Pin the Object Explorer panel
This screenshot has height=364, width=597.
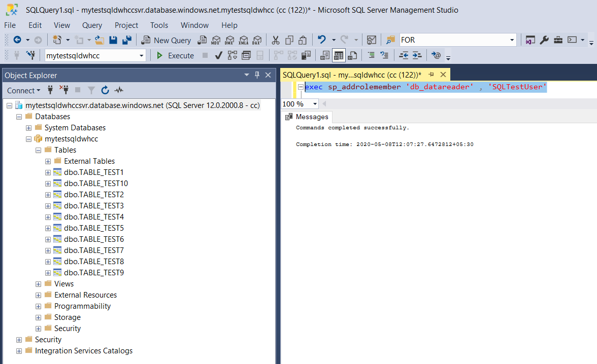(x=257, y=75)
